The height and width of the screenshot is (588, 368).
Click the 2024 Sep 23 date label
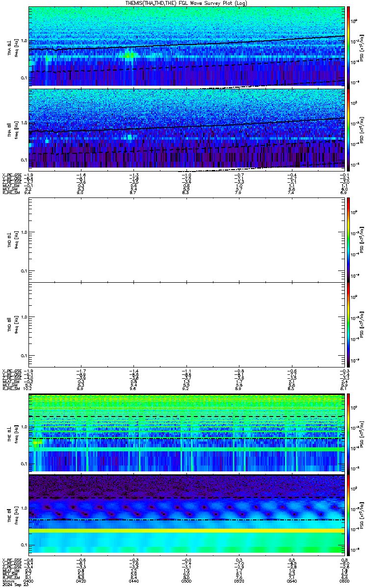(14, 585)
